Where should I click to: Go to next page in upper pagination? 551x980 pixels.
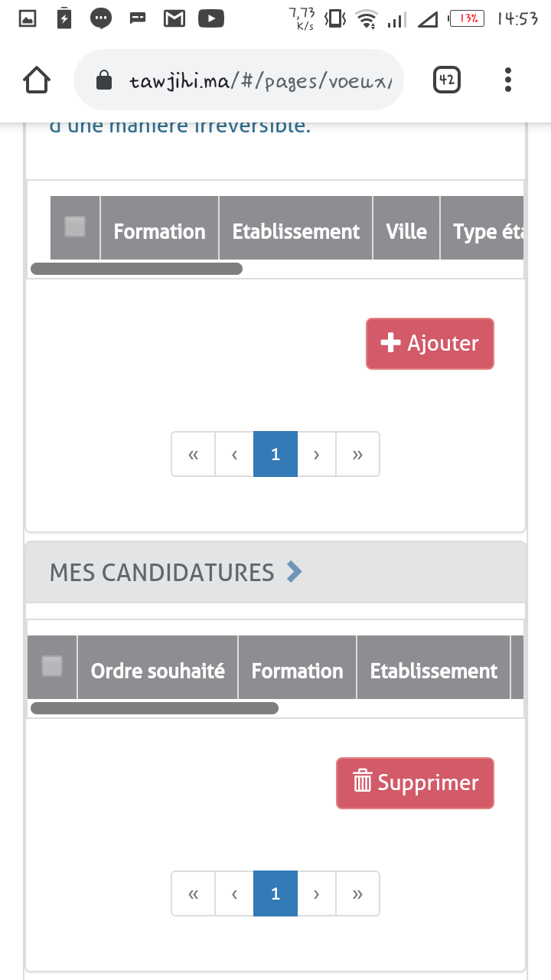(x=316, y=454)
